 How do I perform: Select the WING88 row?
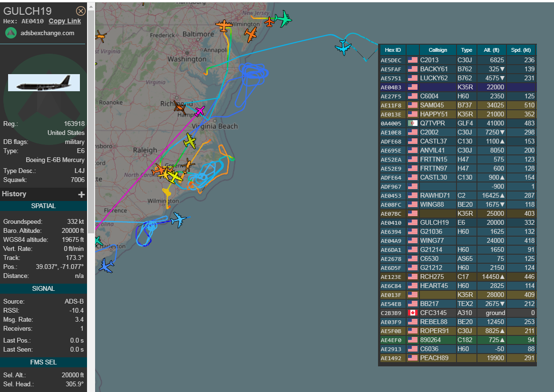[457, 204]
